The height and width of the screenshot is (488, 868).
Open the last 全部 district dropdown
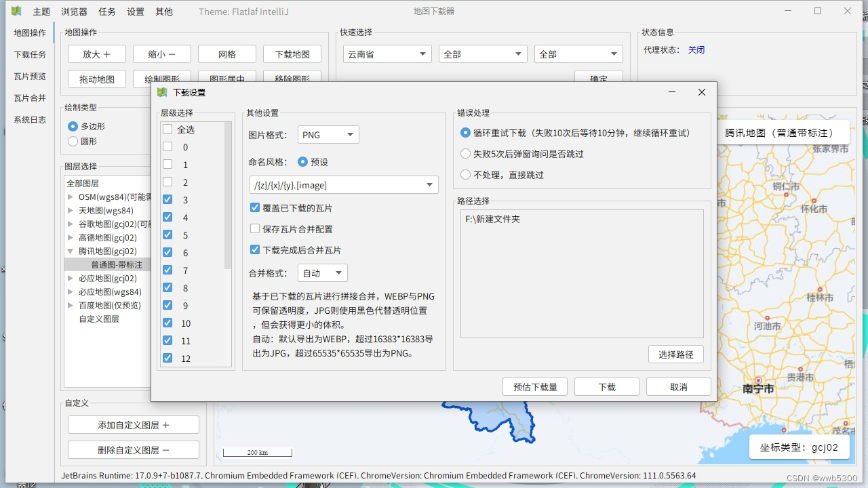(x=578, y=54)
